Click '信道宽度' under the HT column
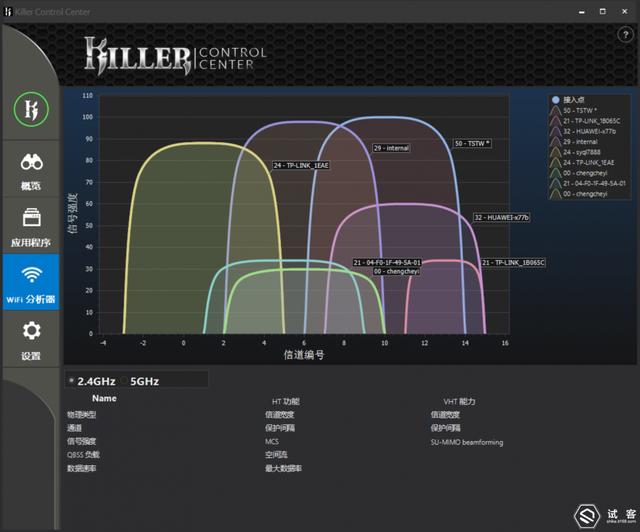 280,415
